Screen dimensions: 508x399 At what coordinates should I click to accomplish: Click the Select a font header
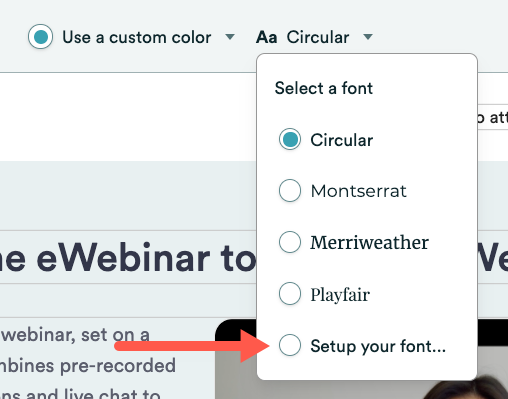(324, 88)
